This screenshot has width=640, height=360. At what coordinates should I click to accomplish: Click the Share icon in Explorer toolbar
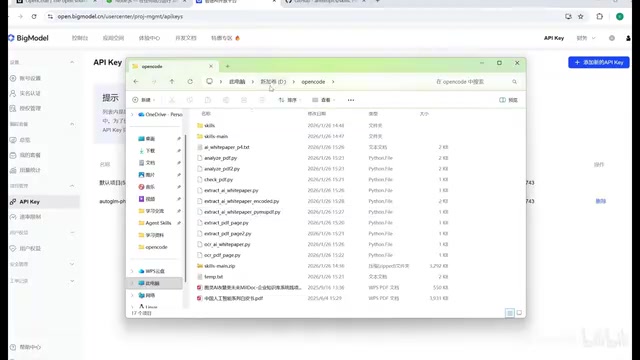[x=244, y=100]
